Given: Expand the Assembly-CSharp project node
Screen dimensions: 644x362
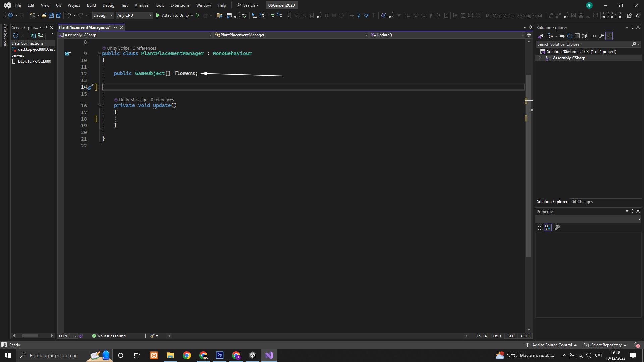Looking at the screenshot, I should (x=540, y=58).
